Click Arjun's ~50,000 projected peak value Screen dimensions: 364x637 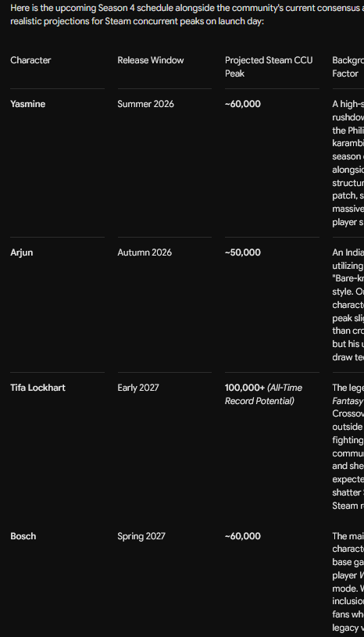tap(243, 252)
